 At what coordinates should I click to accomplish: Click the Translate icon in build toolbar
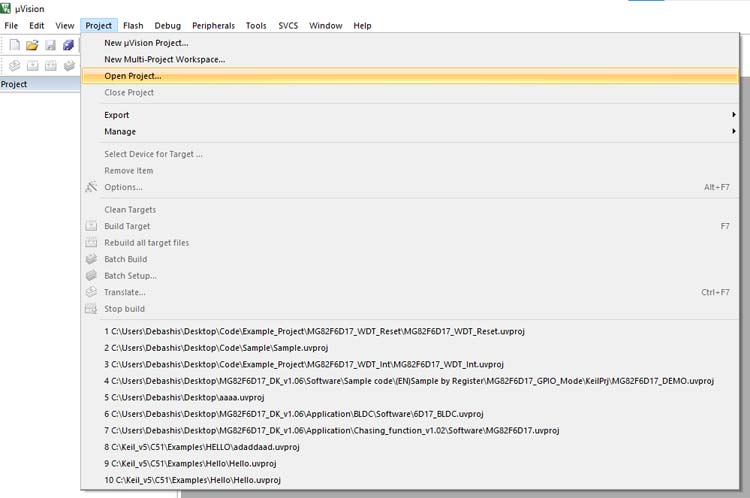(14, 65)
